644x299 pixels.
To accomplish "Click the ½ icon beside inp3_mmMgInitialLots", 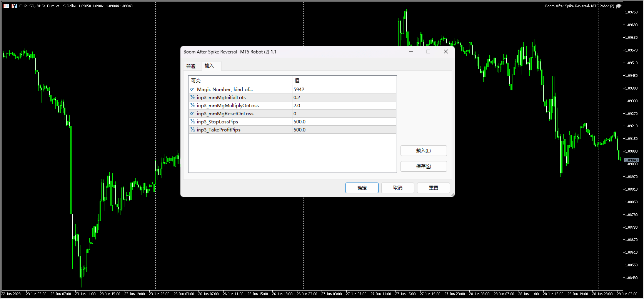I will coord(192,98).
